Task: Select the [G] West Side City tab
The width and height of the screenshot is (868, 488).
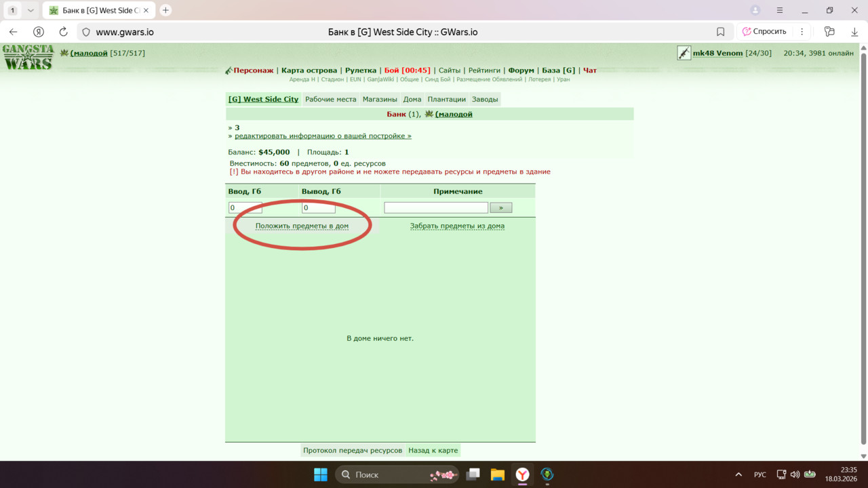Action: point(263,99)
